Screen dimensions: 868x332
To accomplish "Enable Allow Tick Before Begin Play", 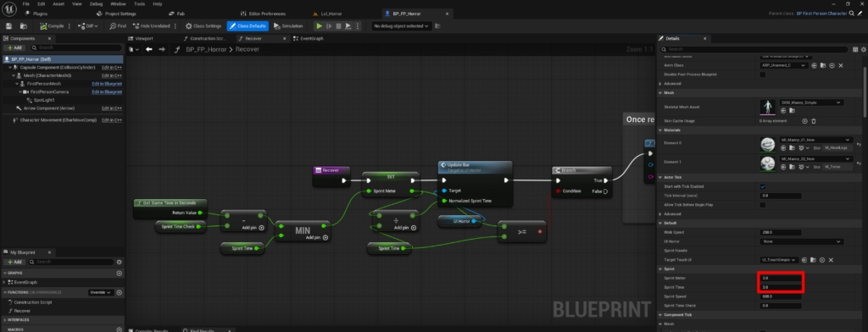I will (763, 205).
